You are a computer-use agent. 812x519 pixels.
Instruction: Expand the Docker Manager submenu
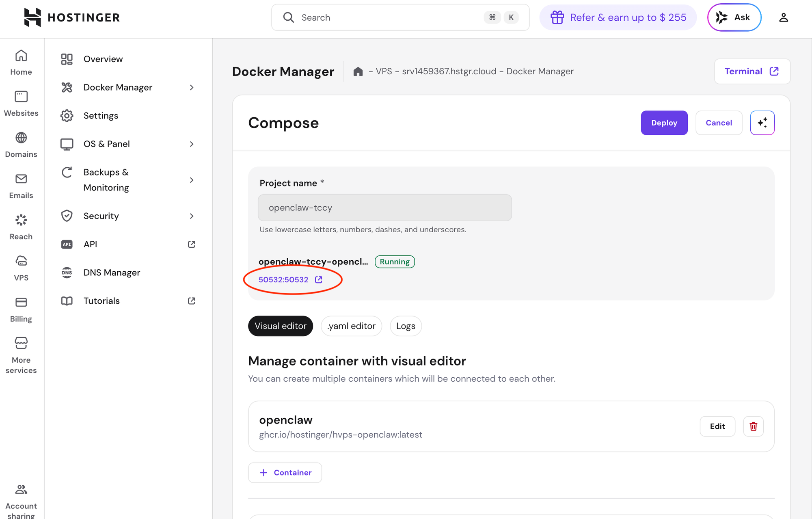(x=192, y=87)
